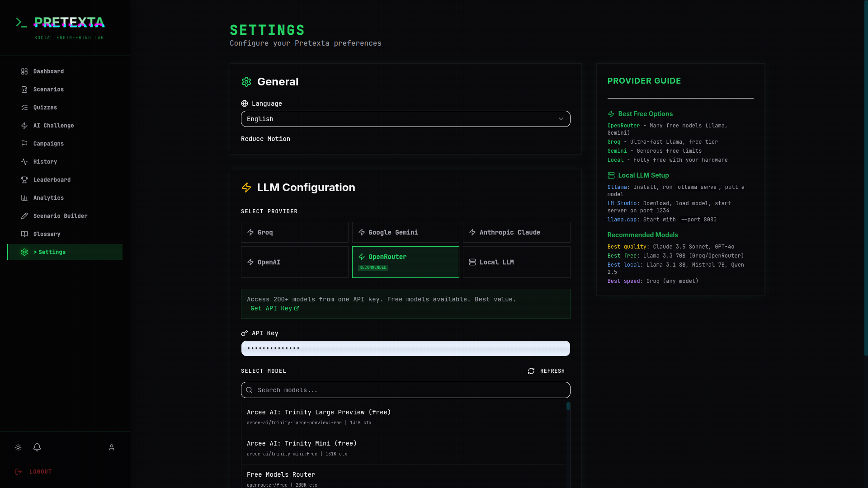Screen dimensions: 868x488
Task: Go to Scenarios in the sidebar
Action: (65, 89)
